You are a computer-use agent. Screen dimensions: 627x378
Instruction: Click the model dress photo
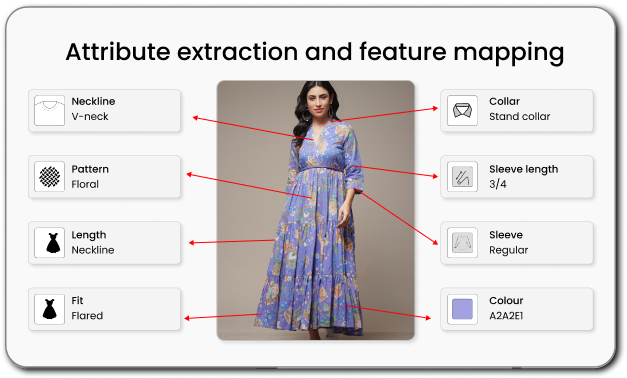pos(315,210)
